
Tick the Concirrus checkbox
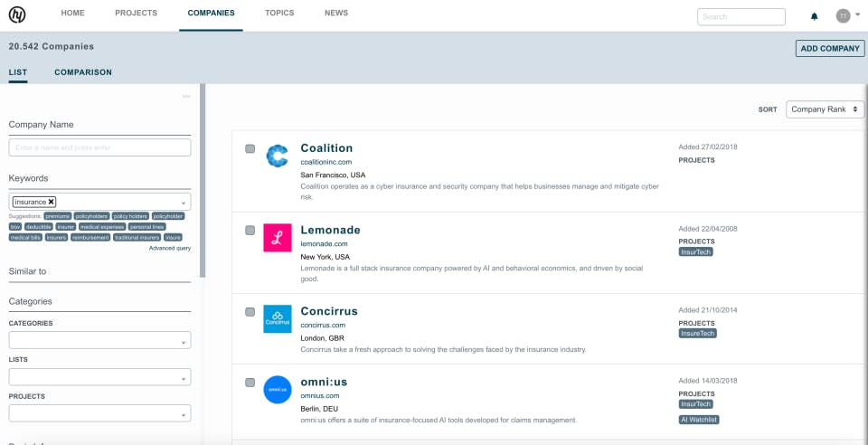(250, 312)
